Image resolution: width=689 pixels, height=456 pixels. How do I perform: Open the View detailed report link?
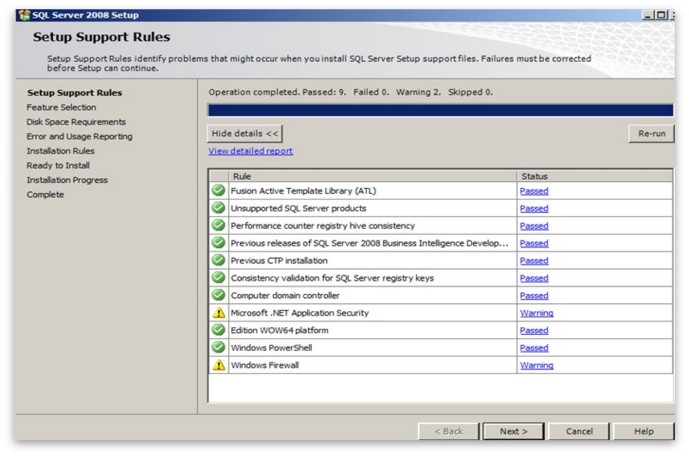click(250, 151)
